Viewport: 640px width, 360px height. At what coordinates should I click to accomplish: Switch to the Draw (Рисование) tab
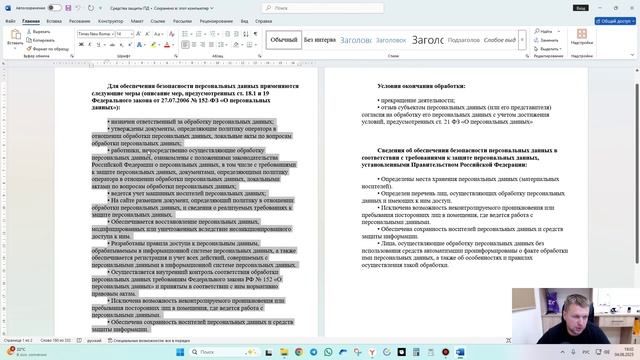80,21
